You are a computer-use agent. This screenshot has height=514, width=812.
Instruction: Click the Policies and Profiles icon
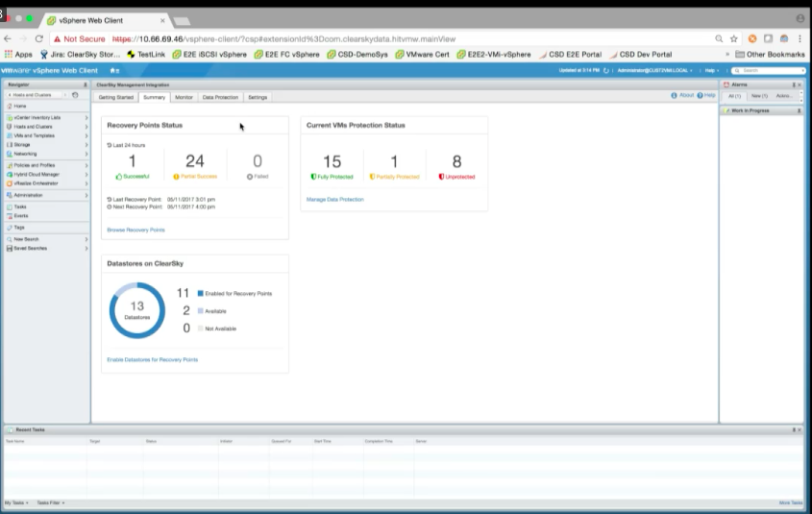click(x=10, y=165)
